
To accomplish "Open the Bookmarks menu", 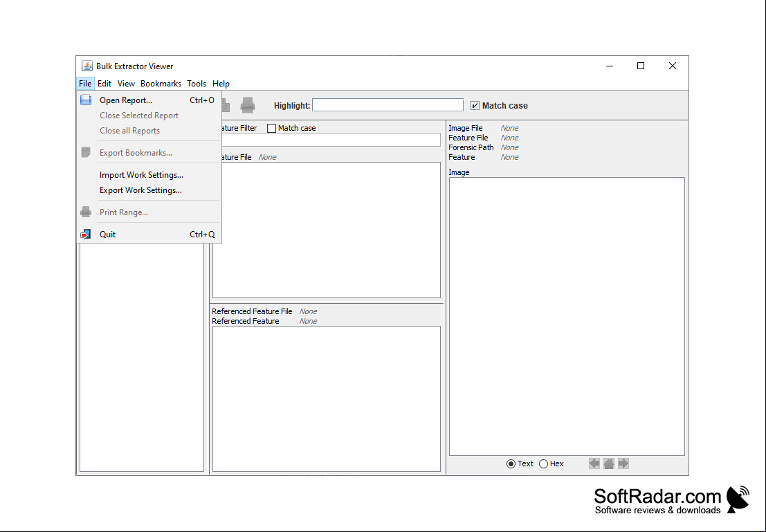I will (x=161, y=84).
